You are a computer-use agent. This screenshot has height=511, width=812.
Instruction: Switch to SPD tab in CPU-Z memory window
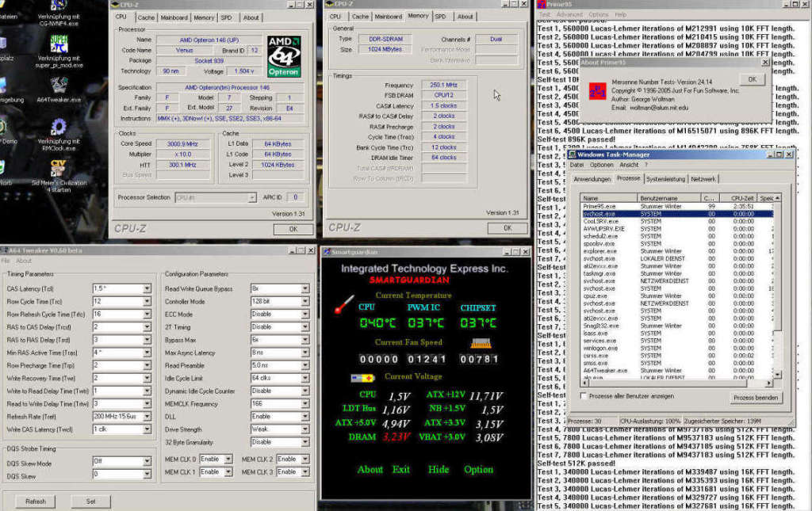tap(440, 17)
